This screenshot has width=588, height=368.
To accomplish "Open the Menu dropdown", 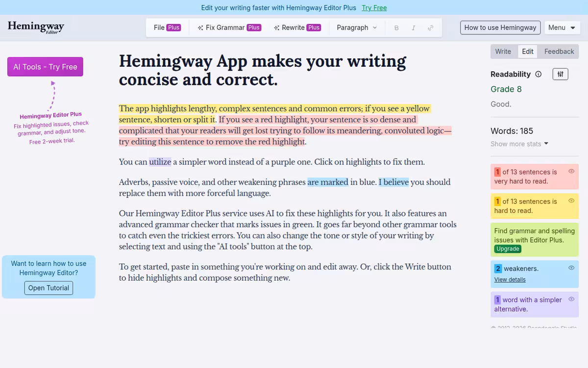I will point(562,27).
